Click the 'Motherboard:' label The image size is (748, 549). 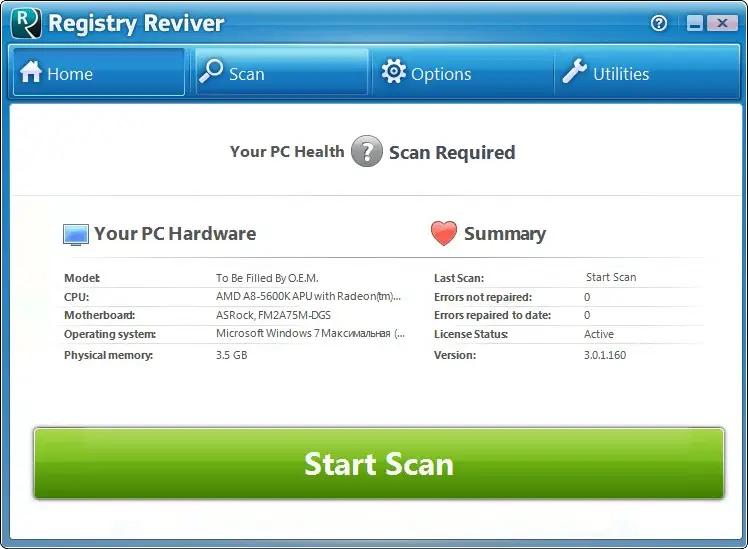99,315
